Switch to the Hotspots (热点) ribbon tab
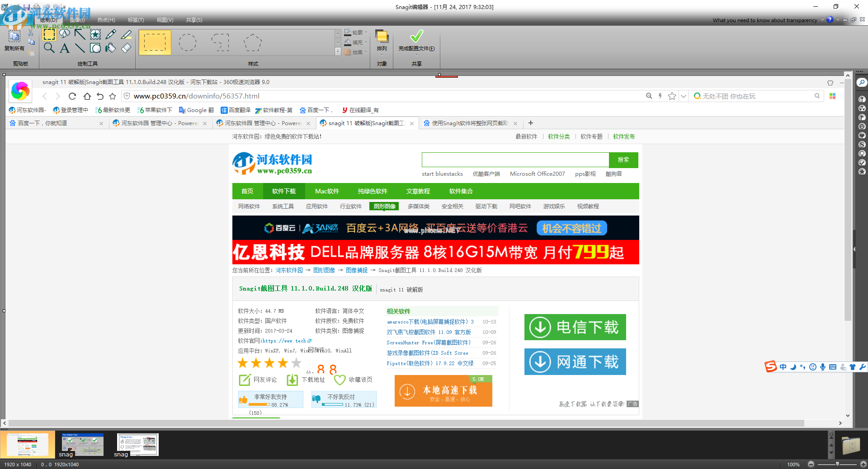 click(106, 20)
